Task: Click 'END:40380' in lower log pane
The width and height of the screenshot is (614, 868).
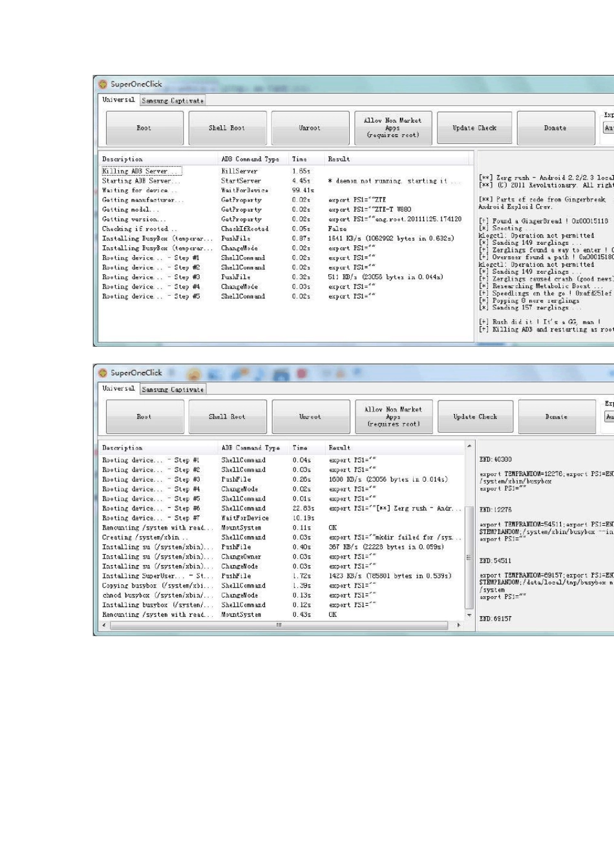Action: pyautogui.click(x=496, y=460)
